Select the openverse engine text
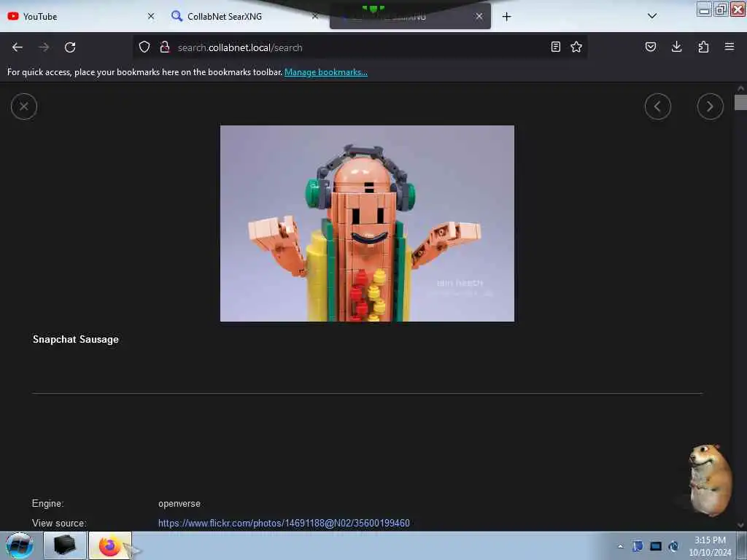747x560 pixels. (x=179, y=503)
